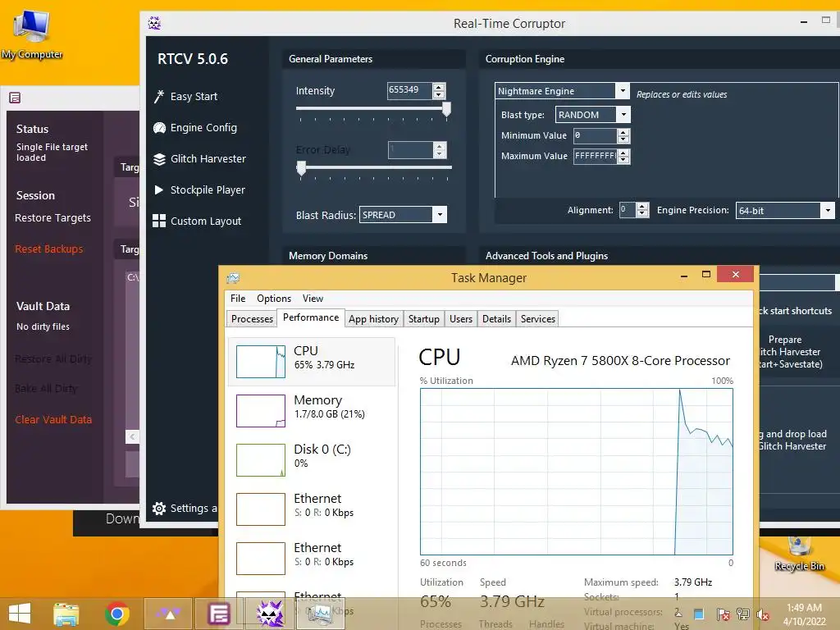840x630 pixels.
Task: Open Custom Layout grid icon
Action: point(159,221)
